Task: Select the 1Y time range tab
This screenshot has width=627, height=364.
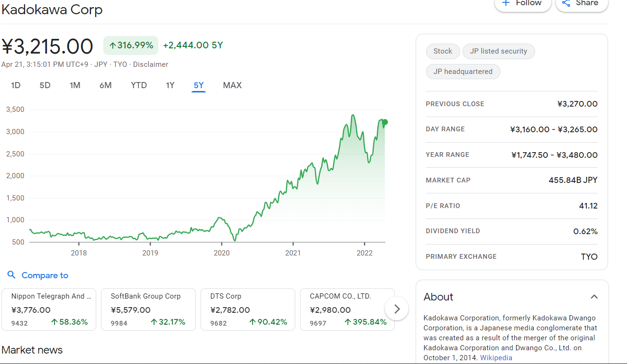Action: click(170, 85)
